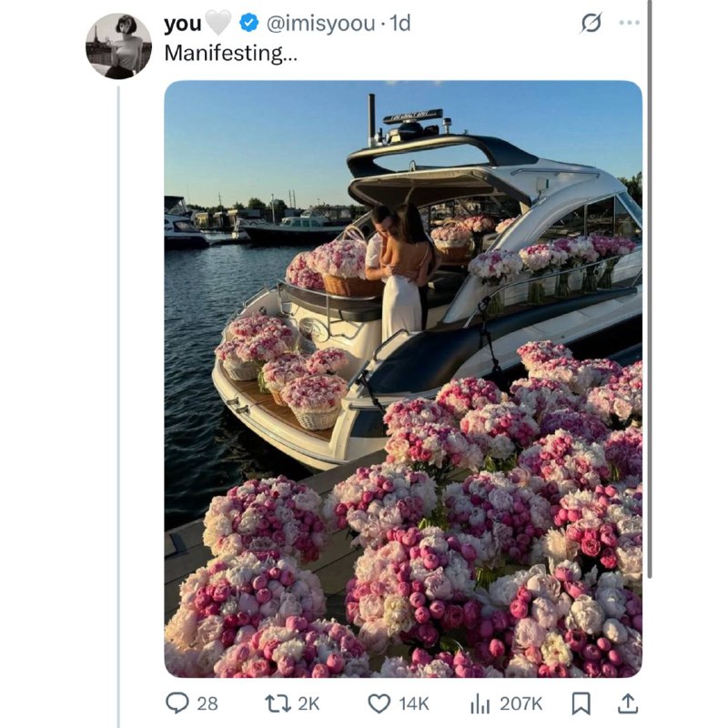Open the yacht and peonies photo
This screenshot has height=728, width=728.
pyautogui.click(x=402, y=379)
